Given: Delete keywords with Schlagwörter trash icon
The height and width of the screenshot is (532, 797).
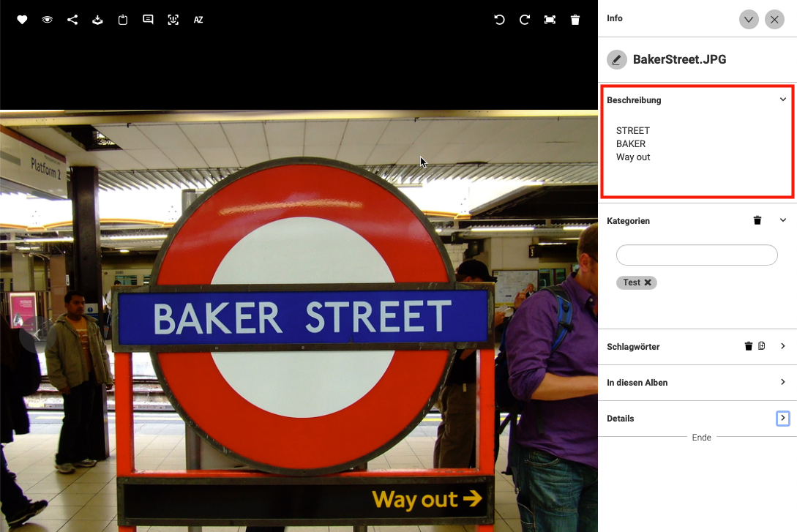Looking at the screenshot, I should point(748,346).
